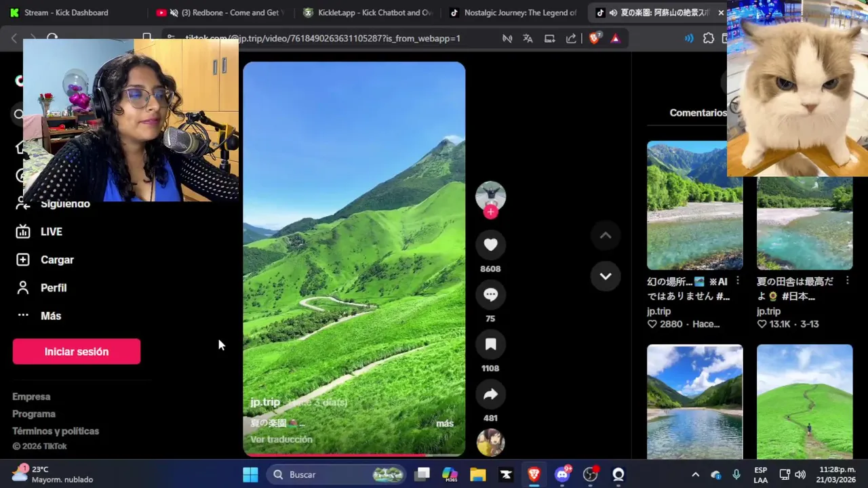Image resolution: width=868 pixels, height=488 pixels.
Task: Click Ver traducción under the caption
Action: (x=281, y=439)
